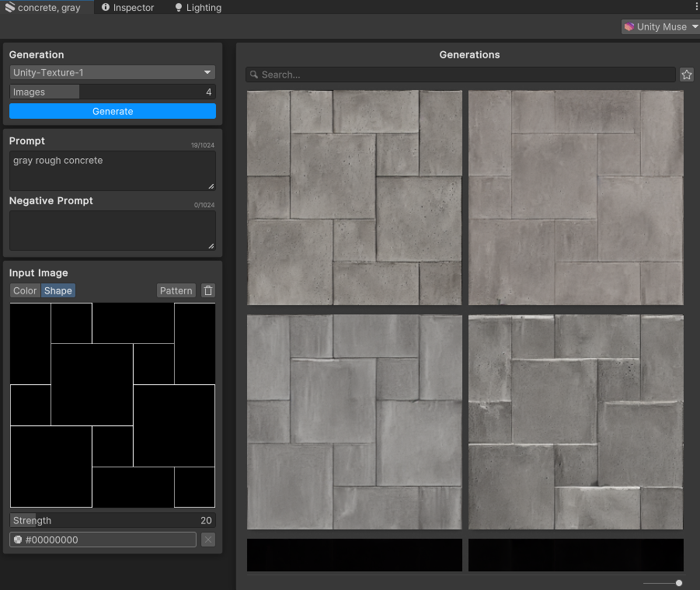Screen dimensions: 700x590
Task: Open the Unity-Texture-1 model dropdown
Action: (x=113, y=72)
